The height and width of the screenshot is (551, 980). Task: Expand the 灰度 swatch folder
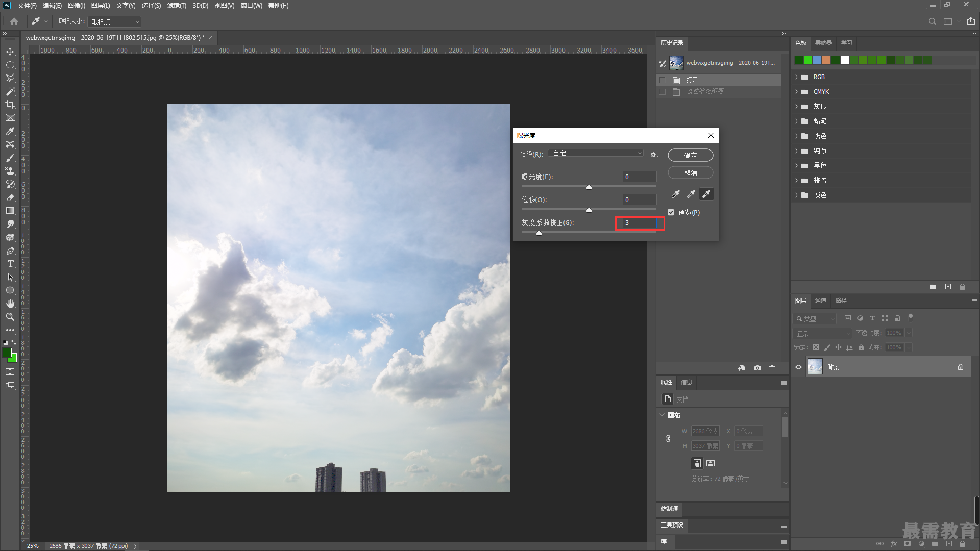click(796, 107)
